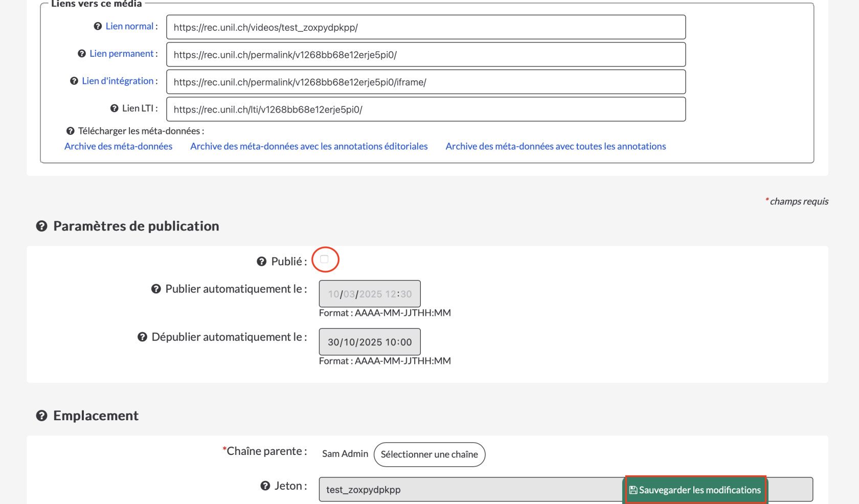This screenshot has height=504, width=859.
Task: Toggle the Publié checkbox
Action: pyautogui.click(x=325, y=259)
